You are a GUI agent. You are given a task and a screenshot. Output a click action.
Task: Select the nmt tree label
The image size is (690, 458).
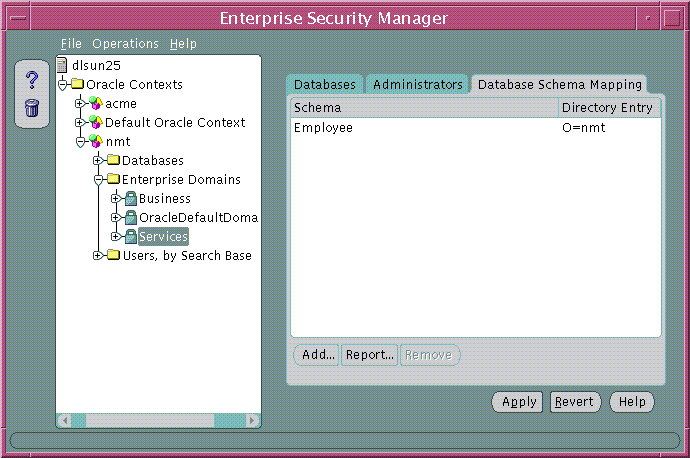118,142
